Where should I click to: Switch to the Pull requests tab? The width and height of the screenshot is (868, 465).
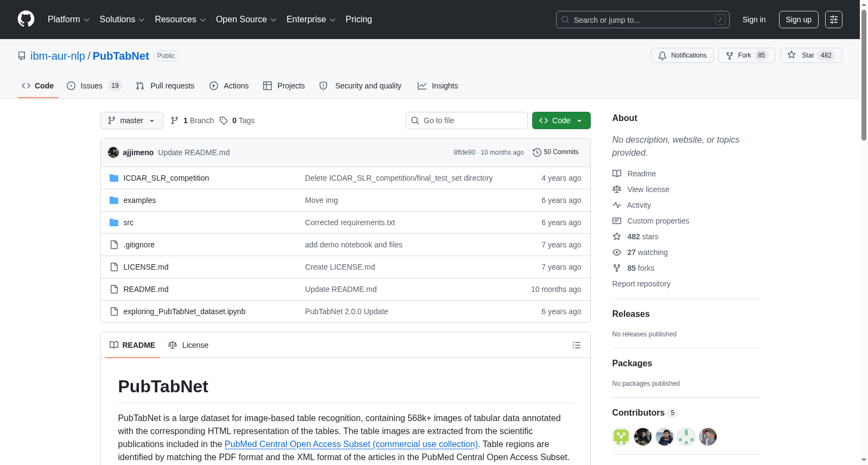click(x=165, y=86)
